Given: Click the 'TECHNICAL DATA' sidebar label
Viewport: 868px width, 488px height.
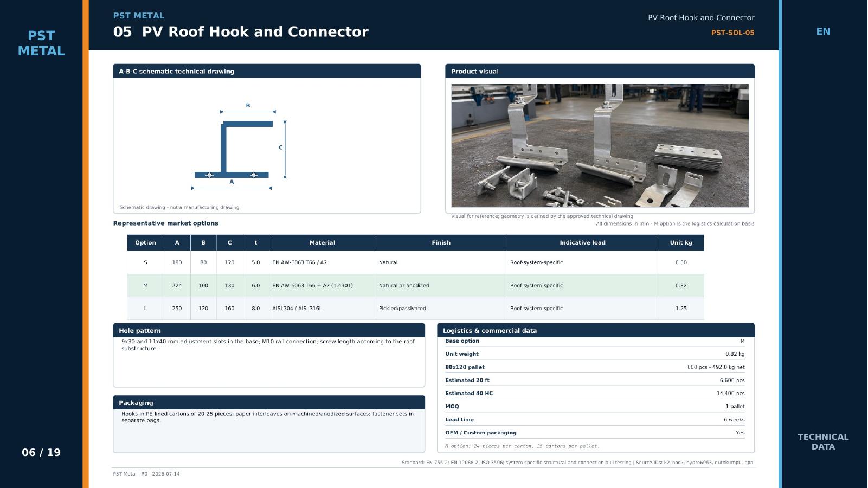Looking at the screenshot, I should pyautogui.click(x=823, y=442).
